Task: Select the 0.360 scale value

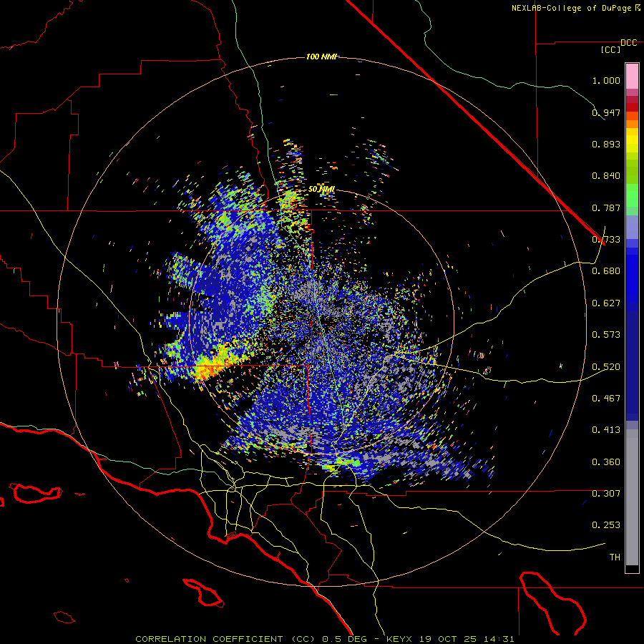Action: tap(606, 462)
